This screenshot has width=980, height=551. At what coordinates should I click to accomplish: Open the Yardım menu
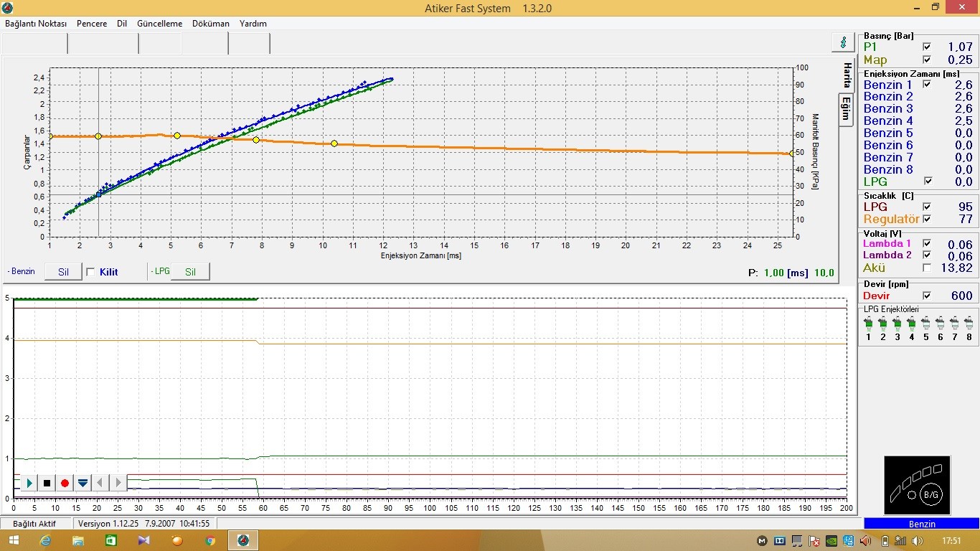point(253,24)
